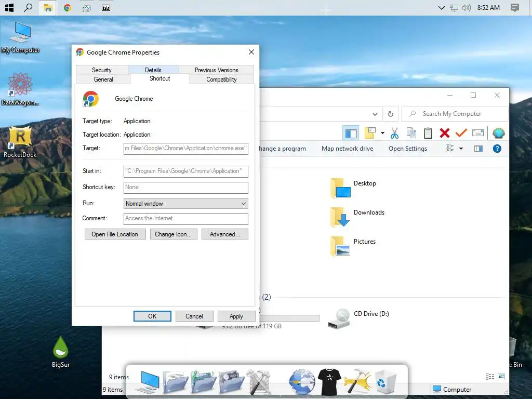The width and height of the screenshot is (532, 399).
Task: Select the Desktop folder in Explorer
Action: click(353, 187)
